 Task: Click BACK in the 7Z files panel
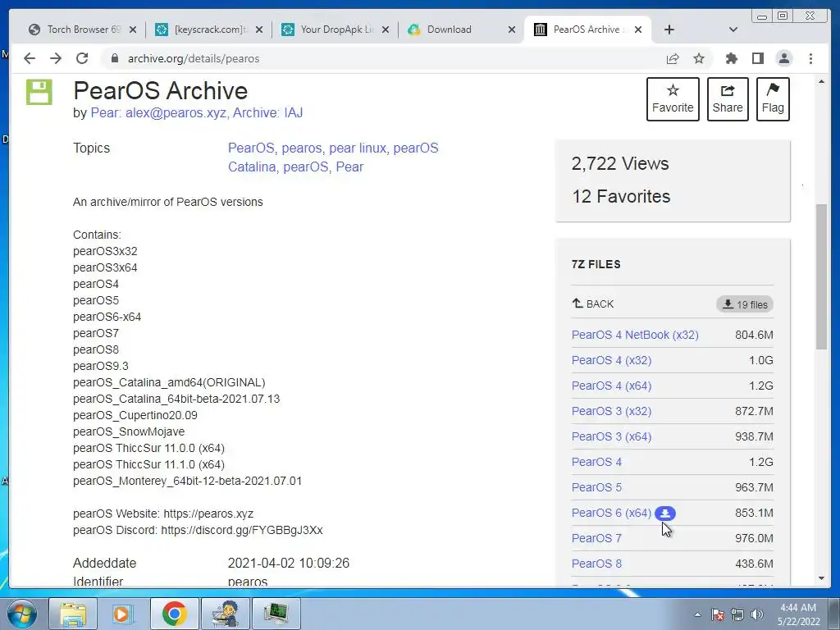pos(593,304)
